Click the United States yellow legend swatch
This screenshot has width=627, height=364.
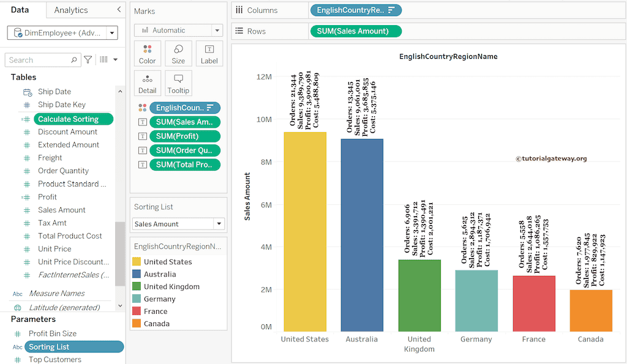137,262
